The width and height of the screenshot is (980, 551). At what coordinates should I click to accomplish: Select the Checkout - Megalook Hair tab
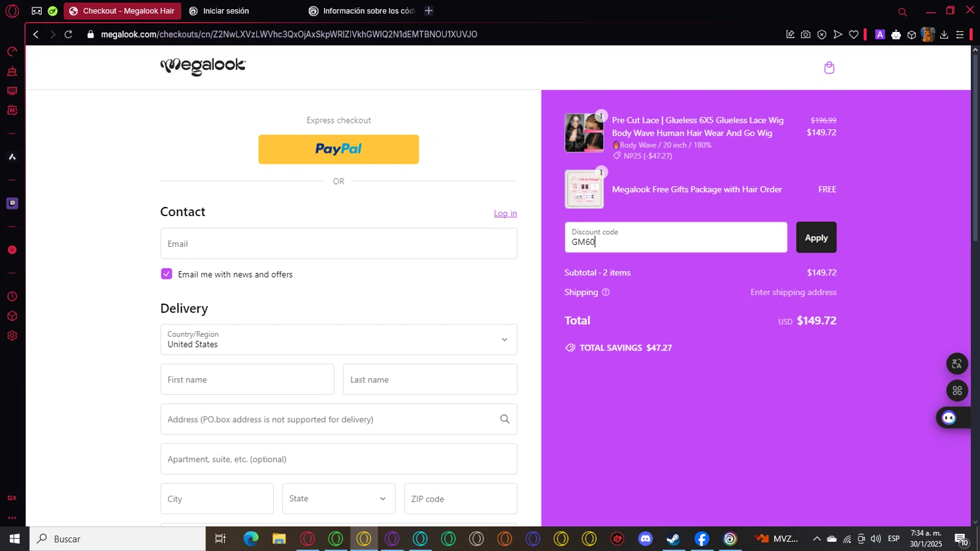(x=123, y=11)
